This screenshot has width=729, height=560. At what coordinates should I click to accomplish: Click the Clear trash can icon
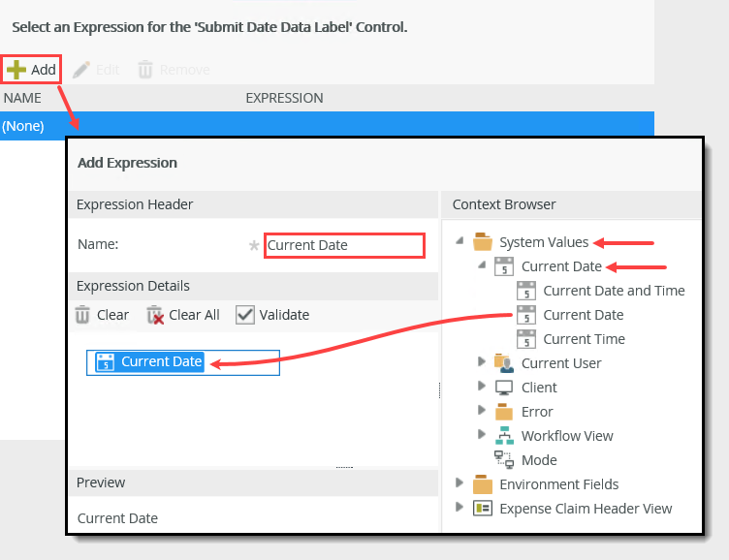point(83,315)
